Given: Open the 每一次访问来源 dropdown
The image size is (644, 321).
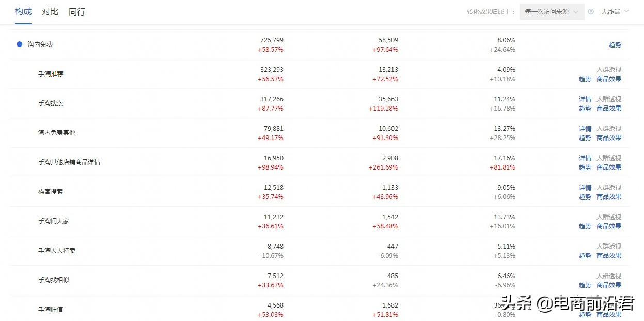Looking at the screenshot, I should coord(552,12).
